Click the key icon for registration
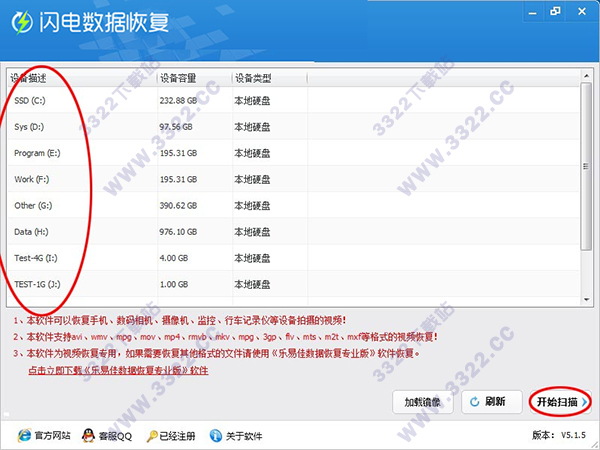This screenshot has width=600, height=450. point(152,436)
